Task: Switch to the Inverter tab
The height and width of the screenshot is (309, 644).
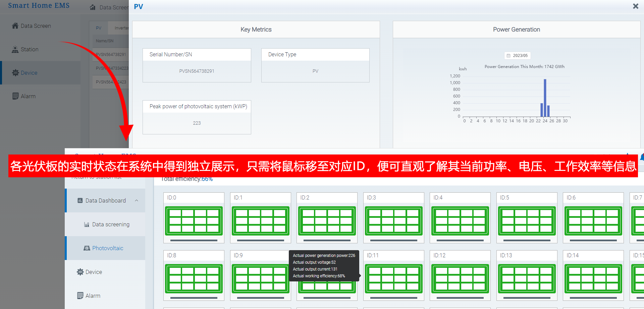Action: coord(121,28)
